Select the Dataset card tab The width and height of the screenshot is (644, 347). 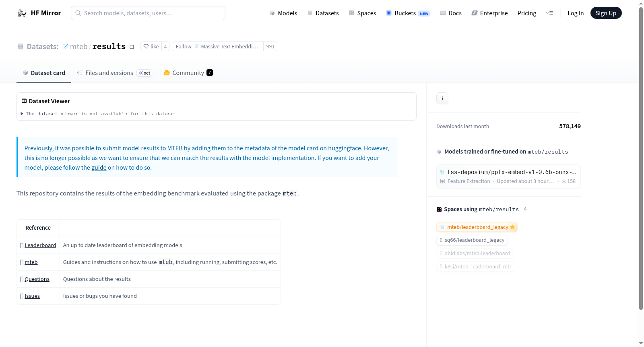(x=43, y=73)
